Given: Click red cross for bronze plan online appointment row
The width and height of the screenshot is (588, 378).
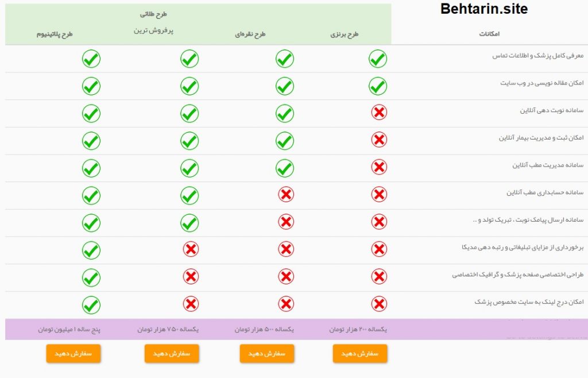Looking at the screenshot, I should point(379,112).
